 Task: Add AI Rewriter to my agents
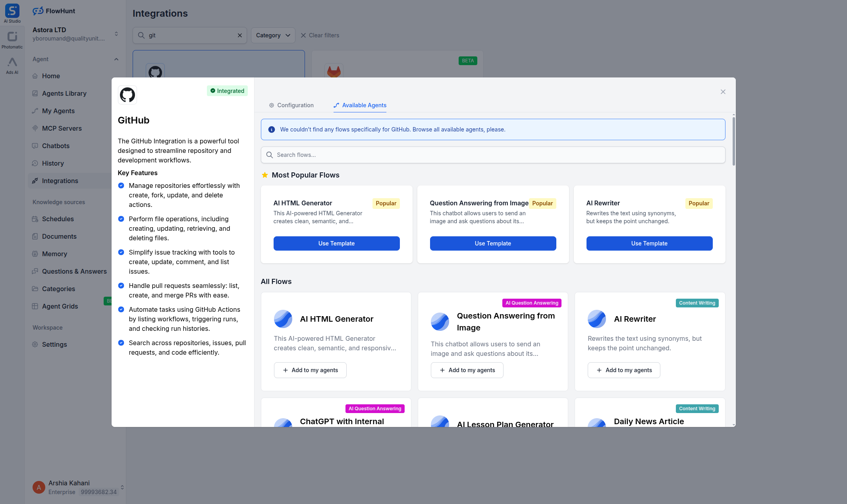click(623, 370)
